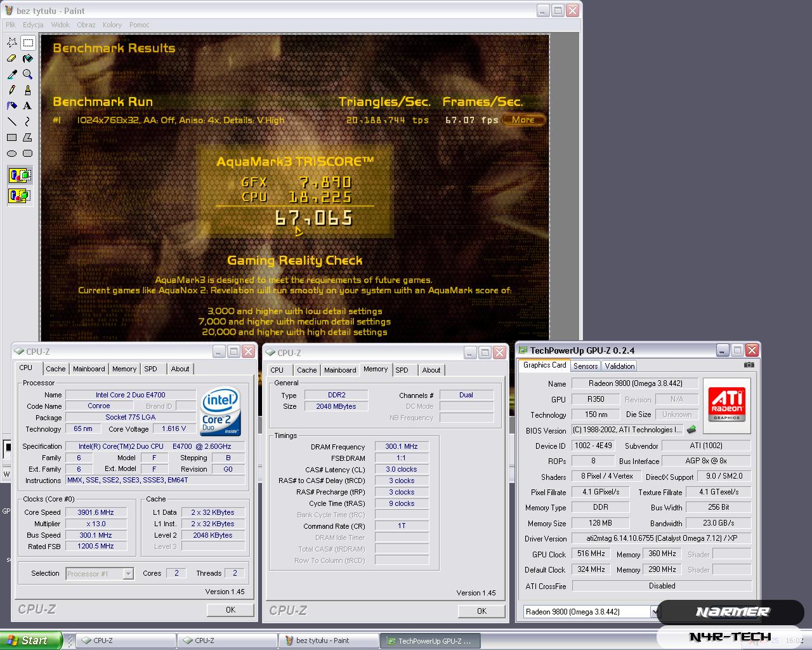Open the Pomoc menu
The image size is (812, 650).
pyautogui.click(x=140, y=25)
